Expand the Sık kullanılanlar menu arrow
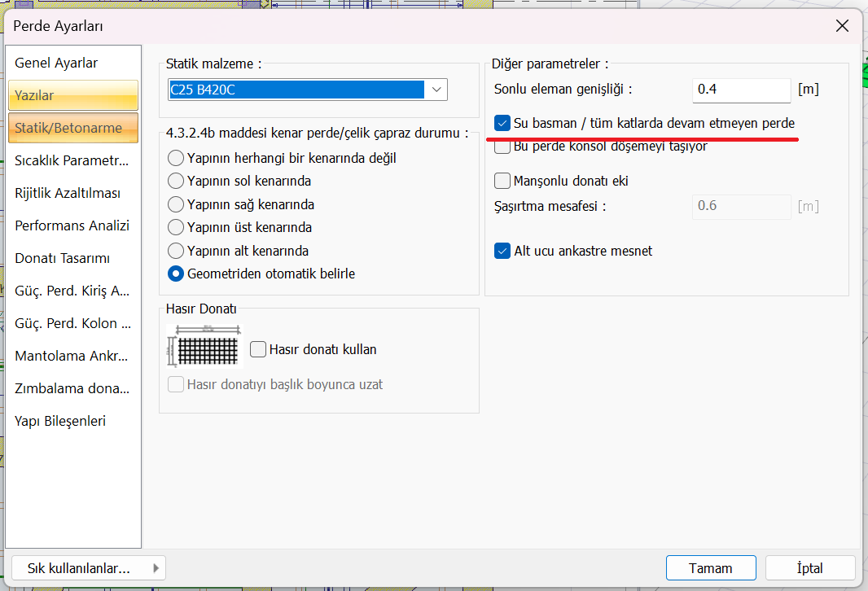 [155, 567]
